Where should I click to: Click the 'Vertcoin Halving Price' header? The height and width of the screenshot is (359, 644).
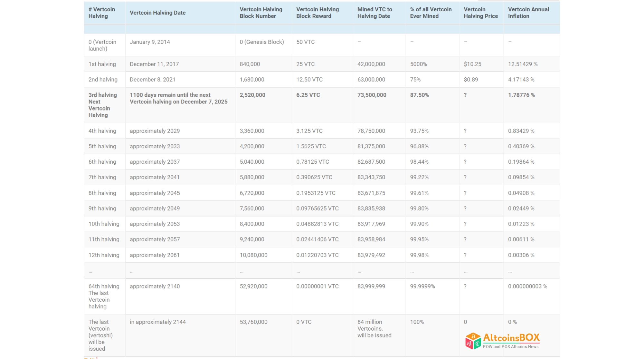[x=481, y=13]
